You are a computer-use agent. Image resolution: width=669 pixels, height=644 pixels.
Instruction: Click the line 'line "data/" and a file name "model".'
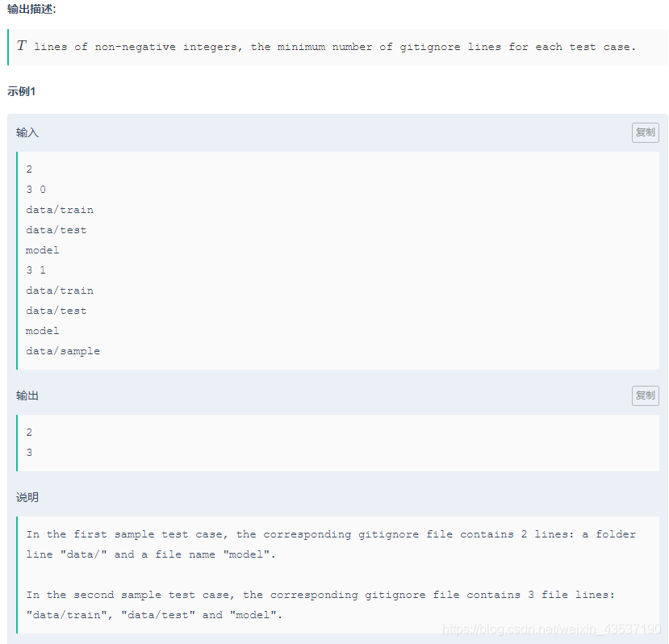pos(151,554)
